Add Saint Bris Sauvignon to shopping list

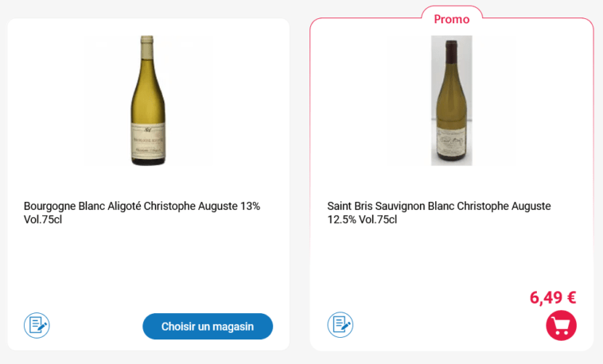pos(340,325)
